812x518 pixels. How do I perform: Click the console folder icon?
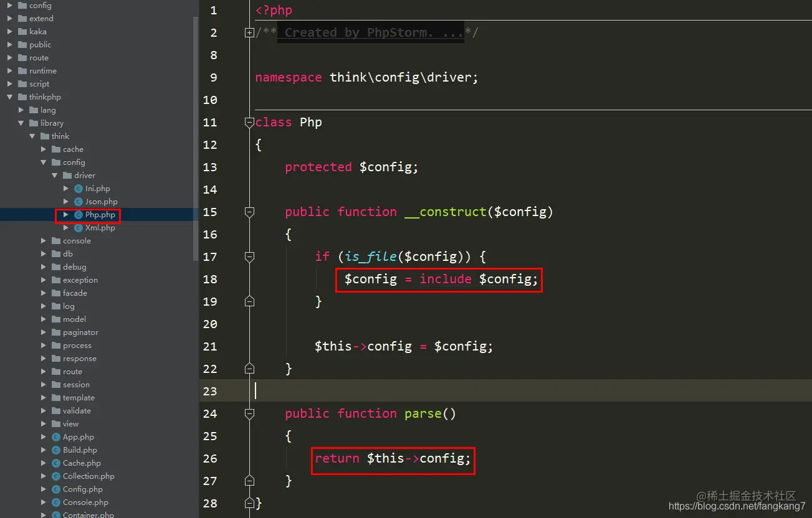pos(55,241)
